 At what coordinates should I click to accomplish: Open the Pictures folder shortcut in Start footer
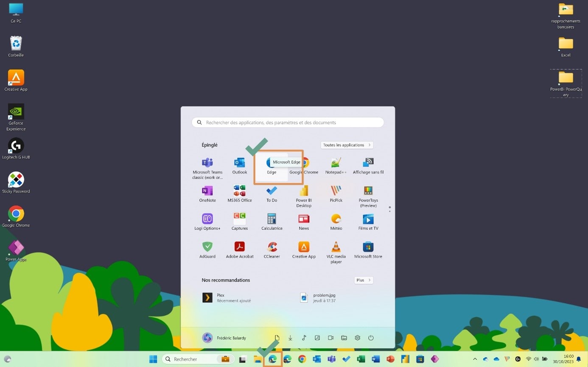(x=317, y=338)
